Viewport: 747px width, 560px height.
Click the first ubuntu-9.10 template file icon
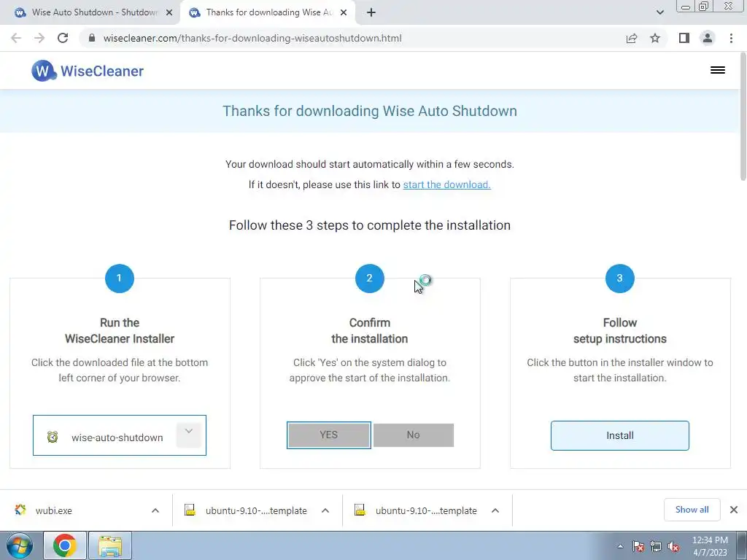[x=190, y=510]
